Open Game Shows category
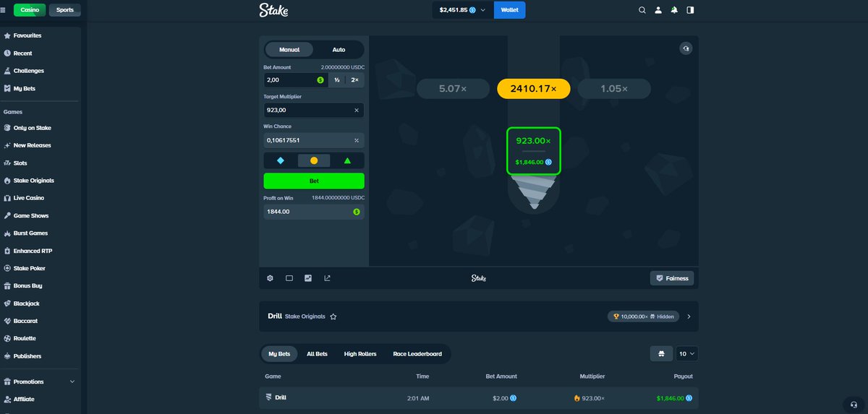The width and height of the screenshot is (868, 414). [x=31, y=215]
